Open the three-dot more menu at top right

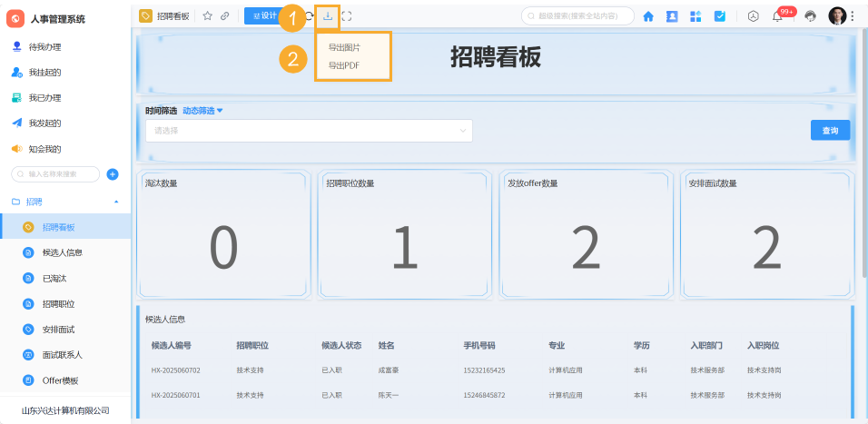tap(853, 16)
